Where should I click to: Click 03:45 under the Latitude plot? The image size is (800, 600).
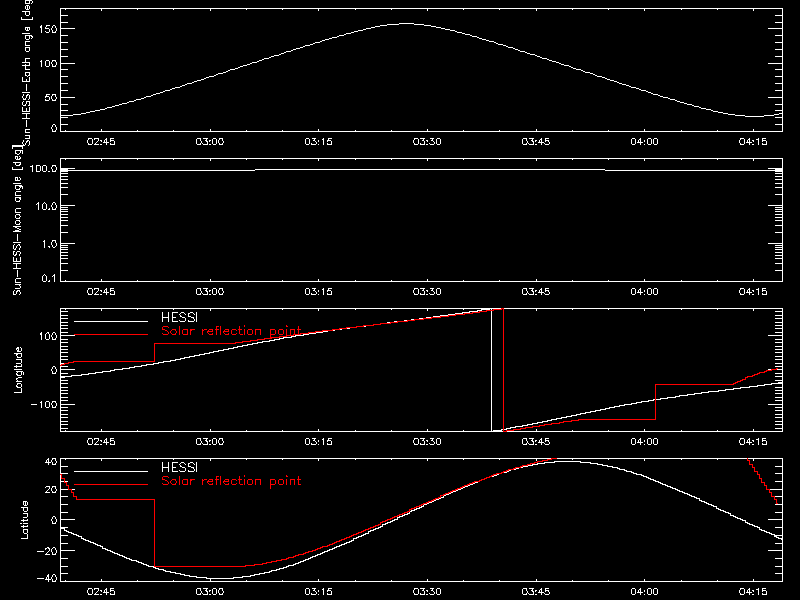click(x=536, y=592)
